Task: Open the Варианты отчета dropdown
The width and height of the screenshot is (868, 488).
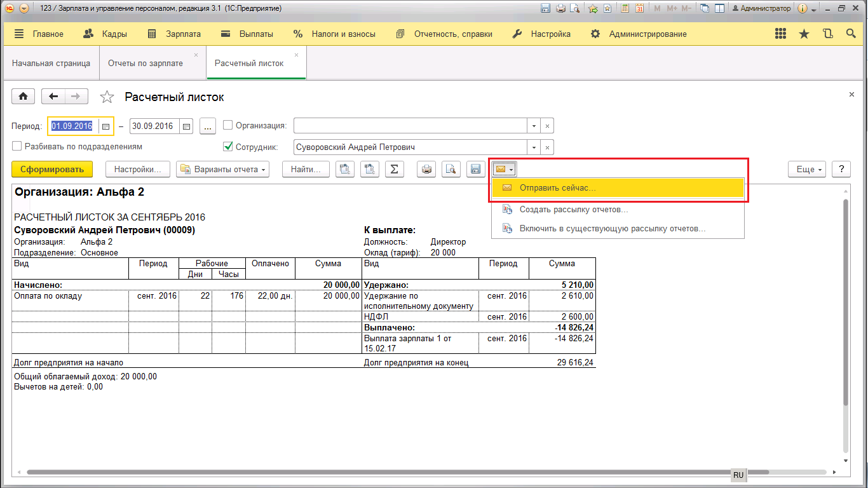Action: (x=222, y=169)
